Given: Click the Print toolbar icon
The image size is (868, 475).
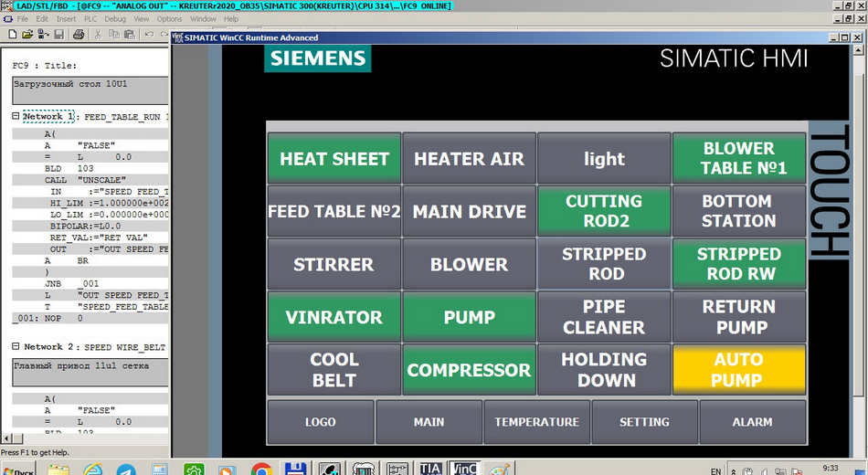Looking at the screenshot, I should [x=79, y=35].
